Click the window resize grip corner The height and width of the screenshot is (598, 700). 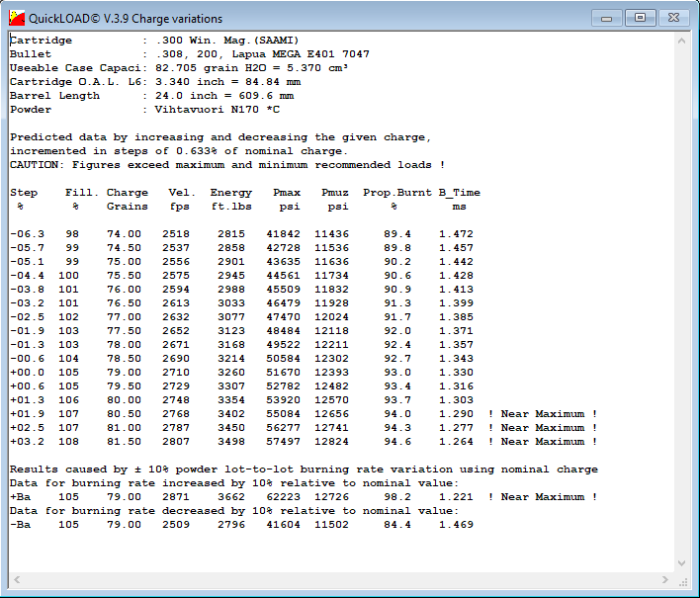(x=683, y=582)
